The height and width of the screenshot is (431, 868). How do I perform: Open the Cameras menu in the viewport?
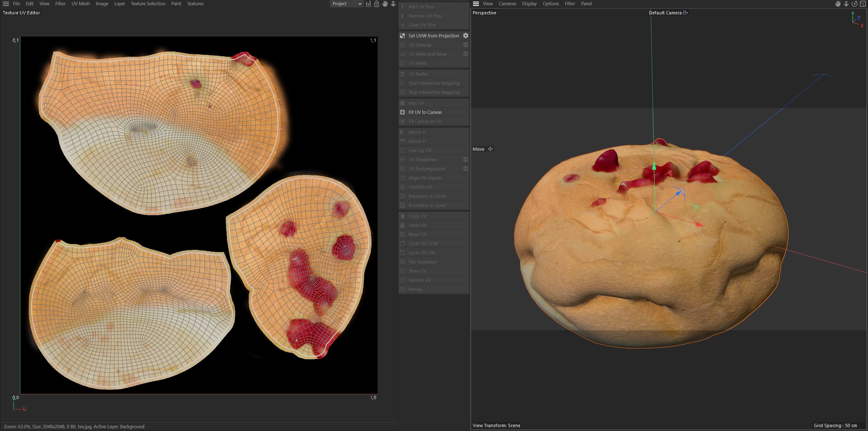[x=507, y=4]
